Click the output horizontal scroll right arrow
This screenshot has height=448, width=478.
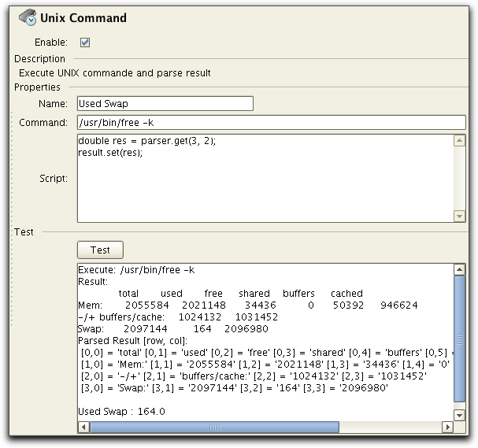point(447,427)
